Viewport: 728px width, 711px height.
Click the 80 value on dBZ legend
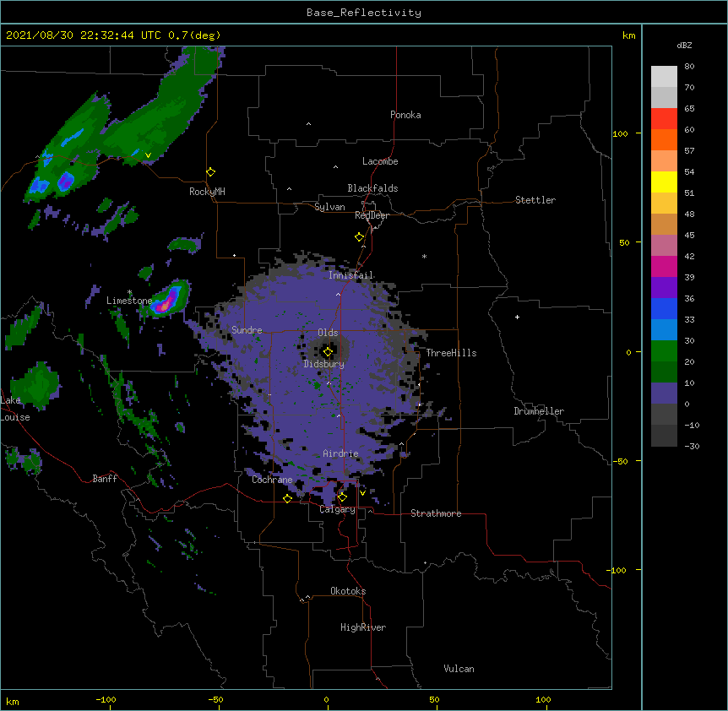(689, 67)
